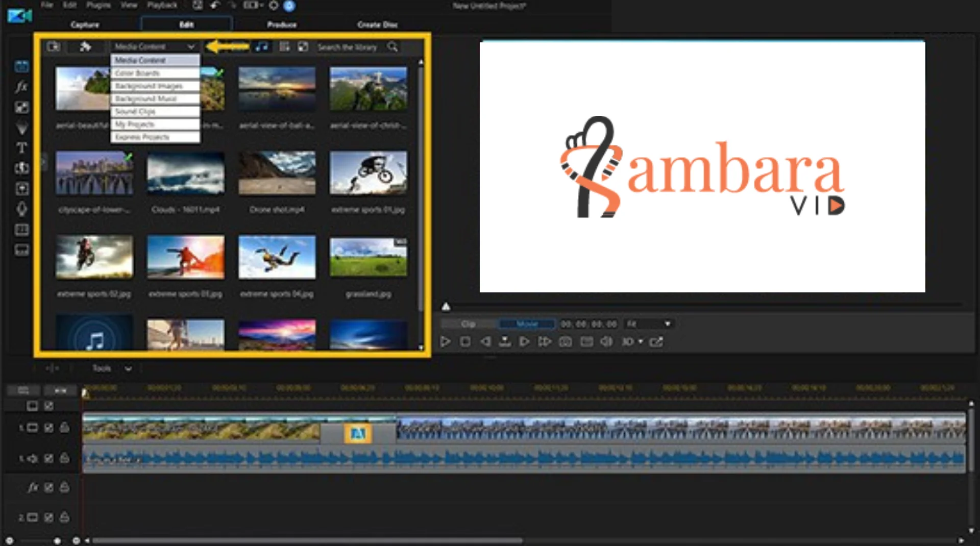Lock audio track 1

[64, 458]
